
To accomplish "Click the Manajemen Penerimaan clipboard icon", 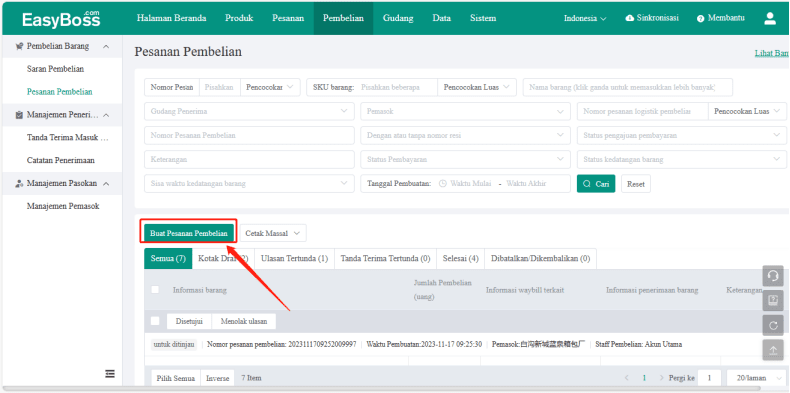I will 19,115.
